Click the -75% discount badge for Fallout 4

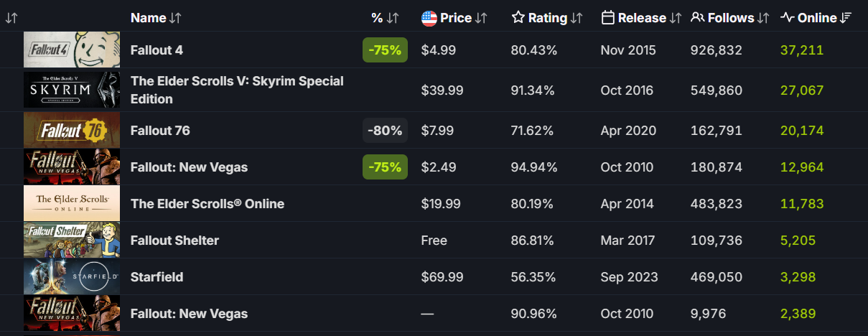385,50
